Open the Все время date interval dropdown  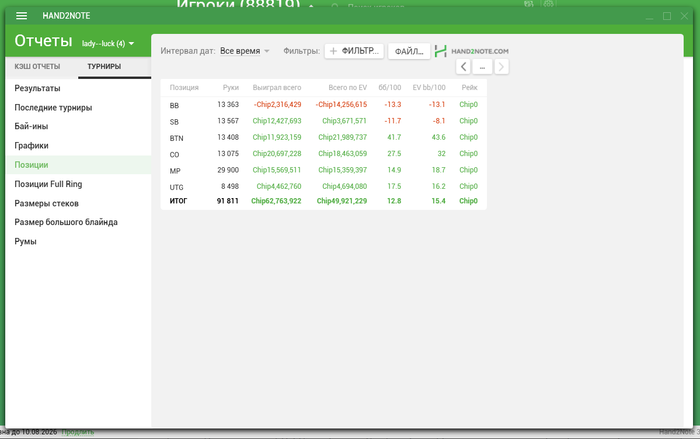(x=245, y=51)
